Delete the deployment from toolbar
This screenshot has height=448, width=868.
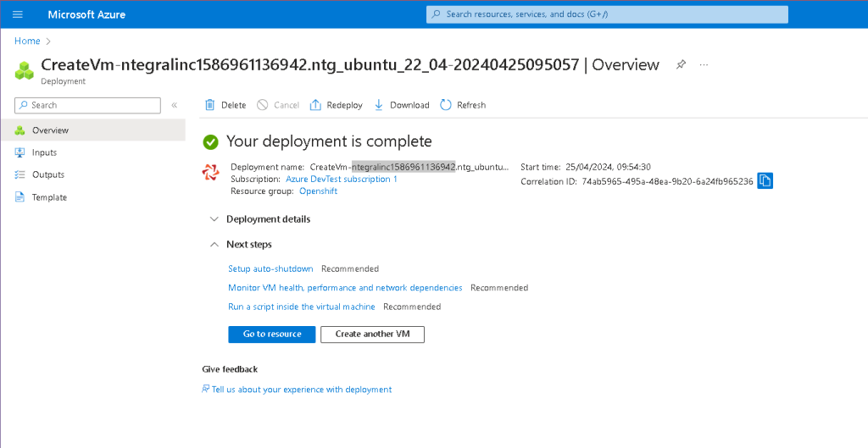point(225,105)
